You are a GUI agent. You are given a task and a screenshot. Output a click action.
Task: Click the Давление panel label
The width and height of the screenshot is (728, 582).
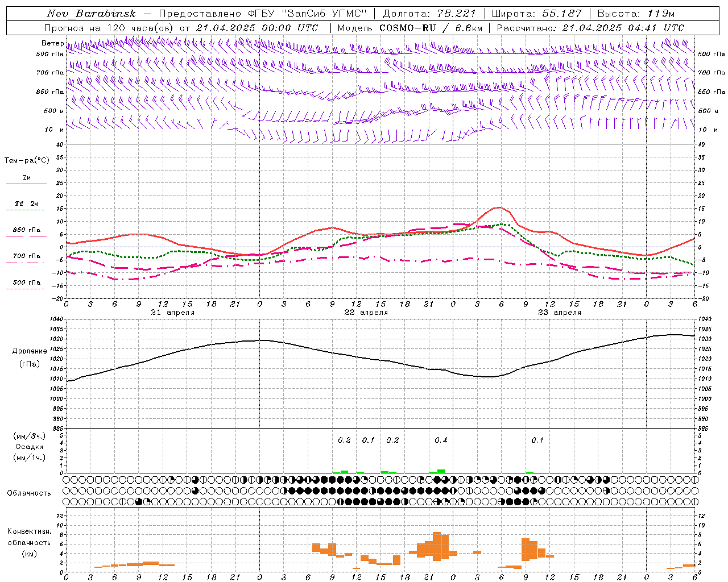[30, 351]
